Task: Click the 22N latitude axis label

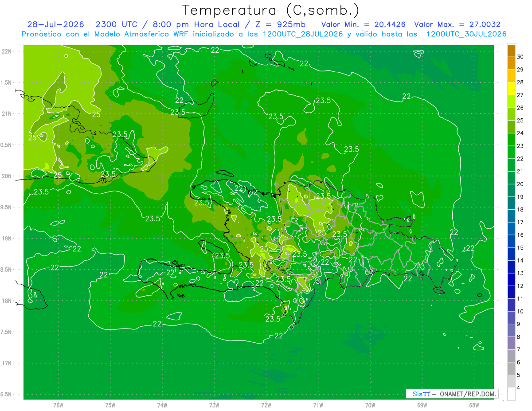Action: 7,51
